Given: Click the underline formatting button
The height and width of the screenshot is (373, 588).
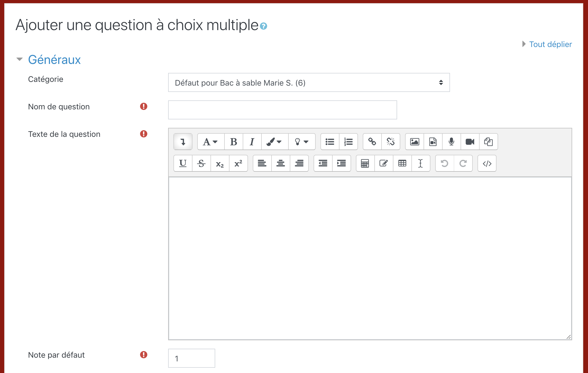Looking at the screenshot, I should point(183,164).
